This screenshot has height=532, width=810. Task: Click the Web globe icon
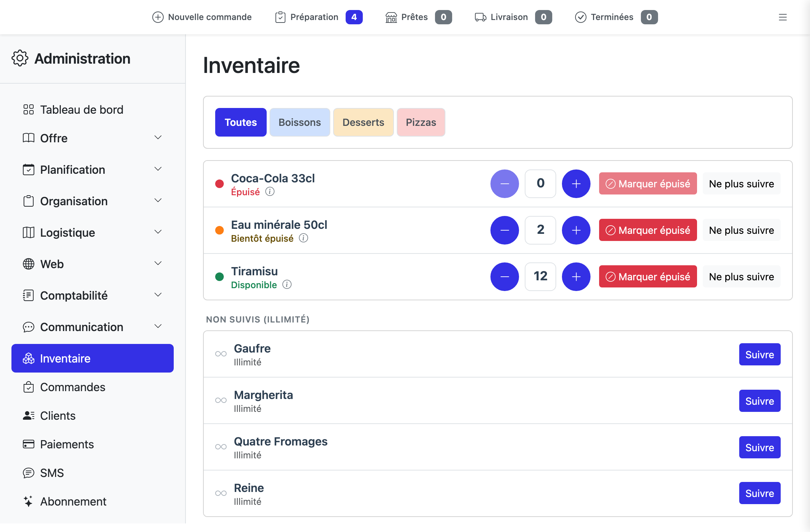click(29, 264)
